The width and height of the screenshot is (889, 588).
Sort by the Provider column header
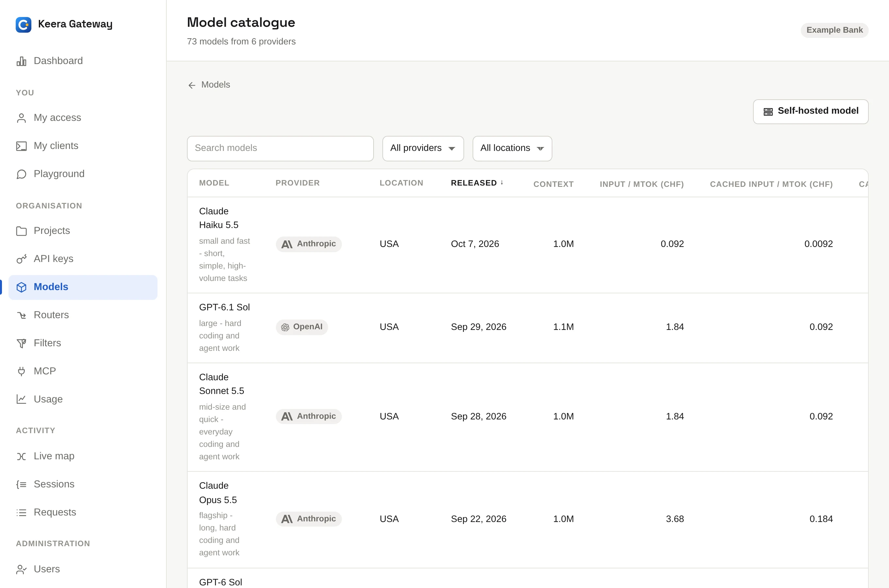pos(297,183)
